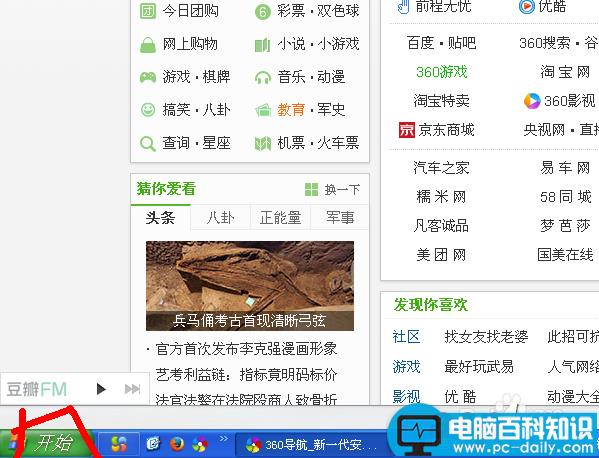
Task: Open the 国美在线 link
Action: (x=565, y=254)
